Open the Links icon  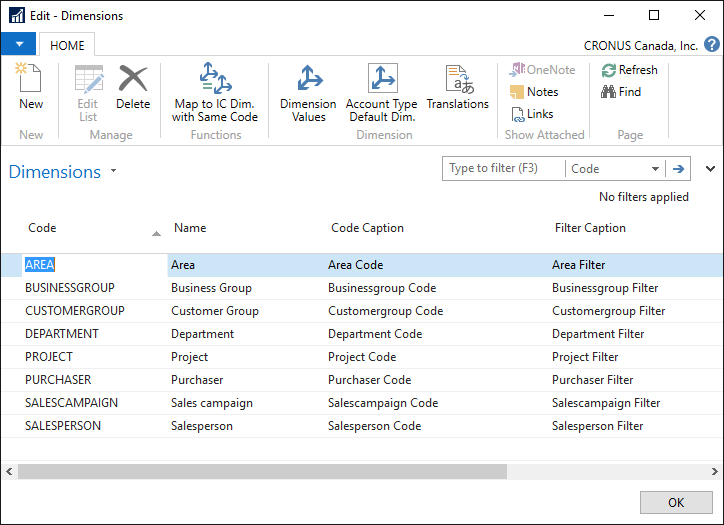518,114
